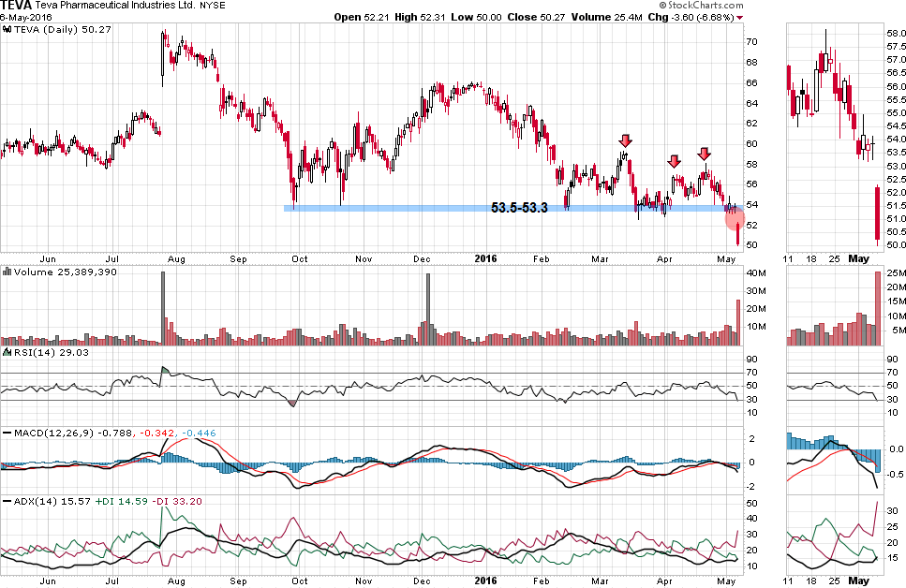Click the candlestick icon beside TEVA (Daily) legend
906x588 pixels.
[x=7, y=29]
